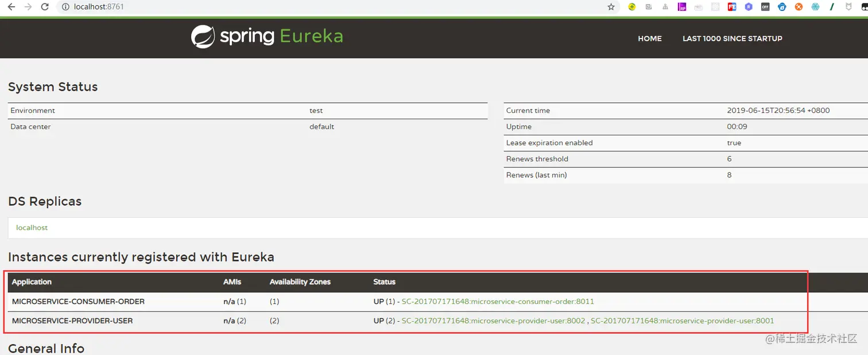Go back with the browser back arrow
This screenshot has width=868, height=355.
pos(11,7)
